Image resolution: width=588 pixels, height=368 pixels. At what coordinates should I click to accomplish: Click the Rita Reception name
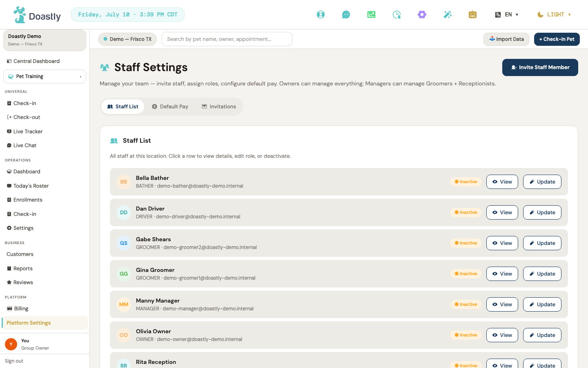156,362
